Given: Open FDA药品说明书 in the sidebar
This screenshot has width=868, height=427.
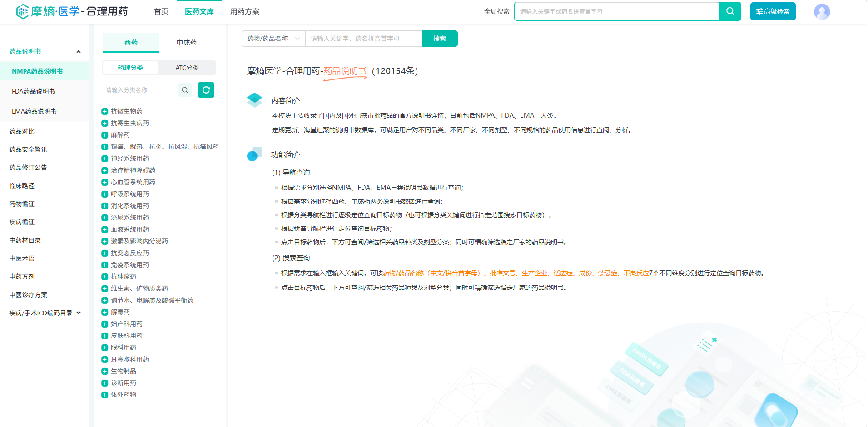Looking at the screenshot, I should click(34, 91).
